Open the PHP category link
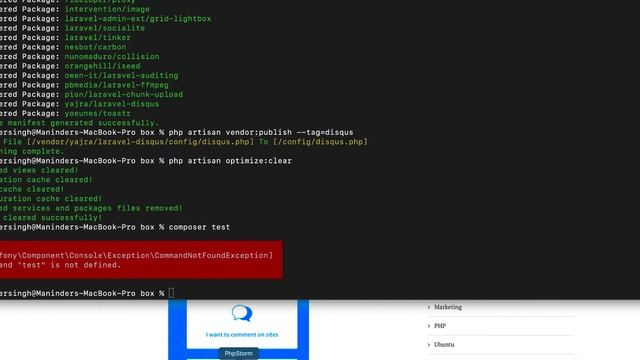 [x=440, y=326]
